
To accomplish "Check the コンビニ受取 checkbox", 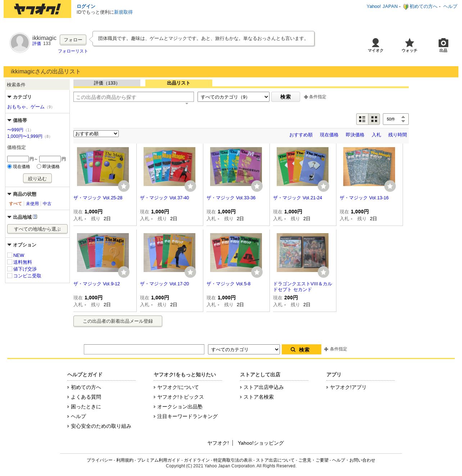I will point(10,276).
